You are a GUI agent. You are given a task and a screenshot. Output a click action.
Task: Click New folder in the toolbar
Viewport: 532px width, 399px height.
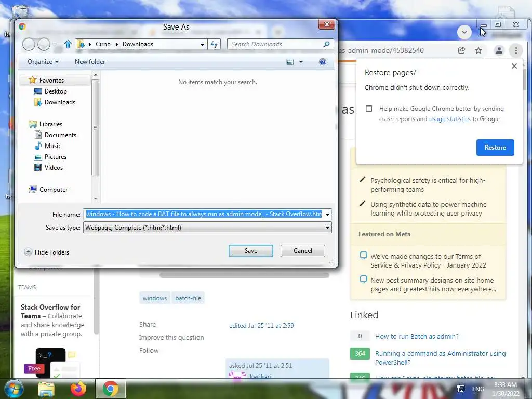tap(90, 62)
